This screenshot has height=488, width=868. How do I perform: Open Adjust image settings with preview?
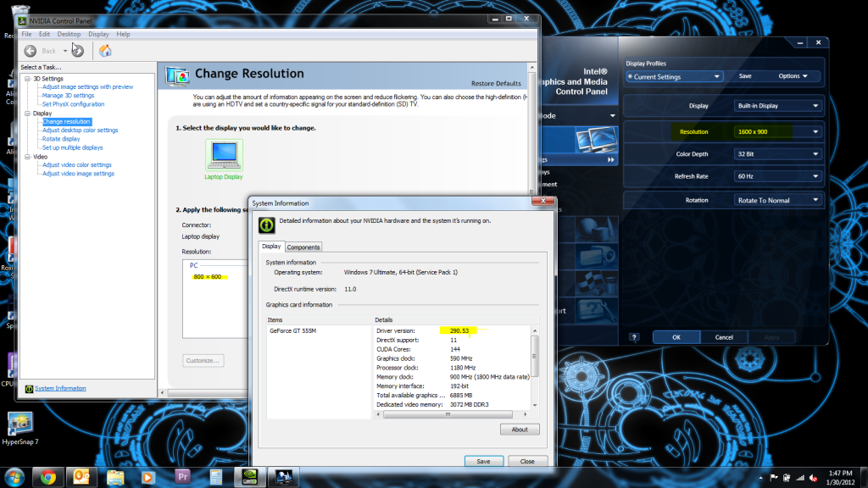point(87,87)
